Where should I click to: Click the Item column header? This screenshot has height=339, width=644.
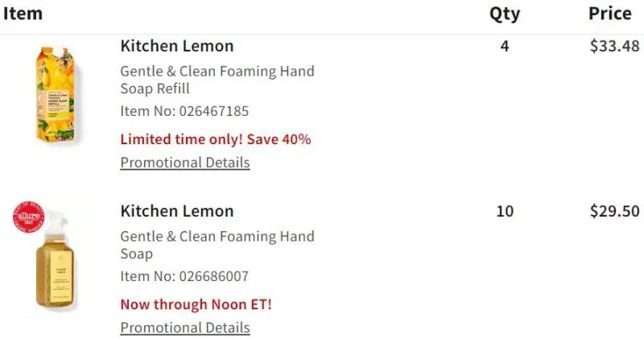coord(23,14)
